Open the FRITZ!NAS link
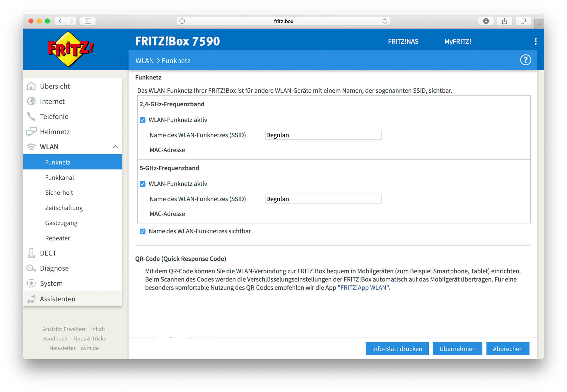567x392 pixels. tap(403, 41)
